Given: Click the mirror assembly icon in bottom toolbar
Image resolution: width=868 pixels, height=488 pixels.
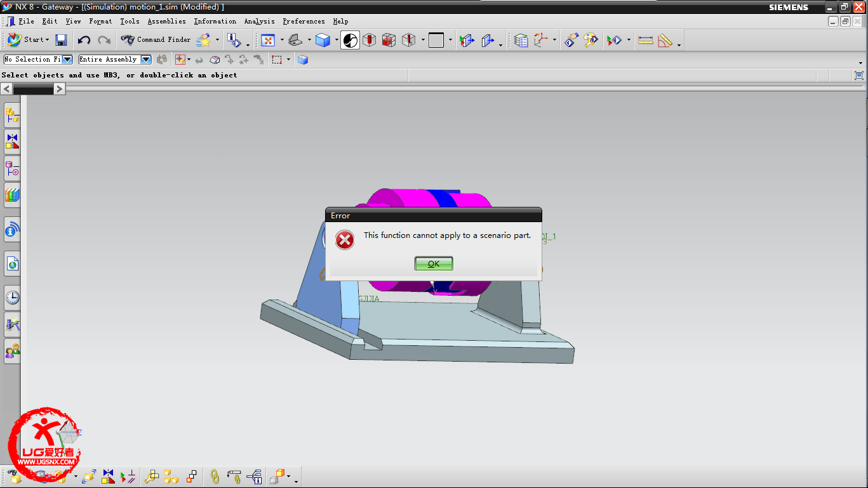Looking at the screenshot, I should click(108, 476).
